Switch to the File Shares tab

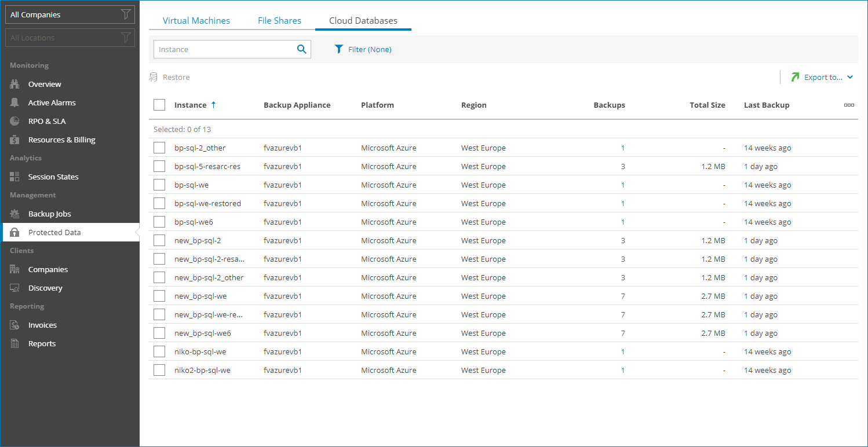(279, 21)
